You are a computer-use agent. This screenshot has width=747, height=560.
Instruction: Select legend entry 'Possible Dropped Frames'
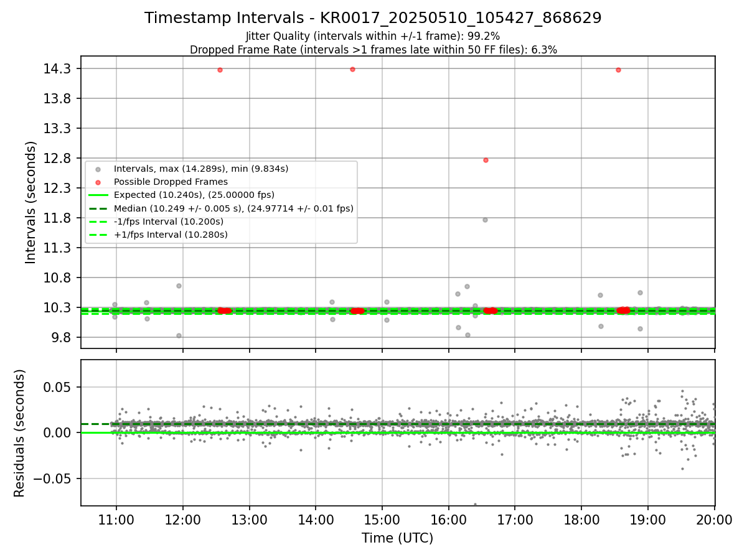point(171,182)
